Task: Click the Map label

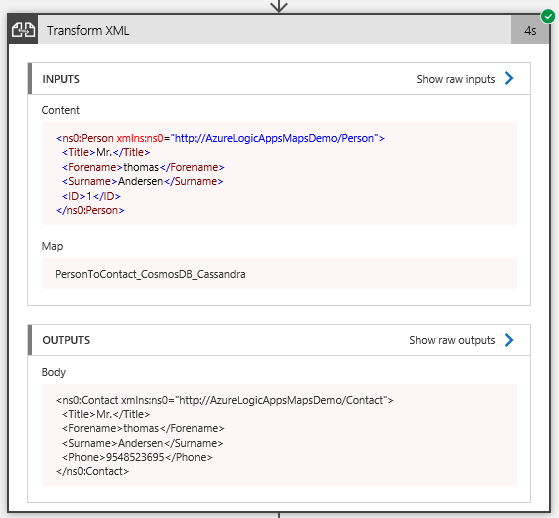Action: click(x=52, y=246)
